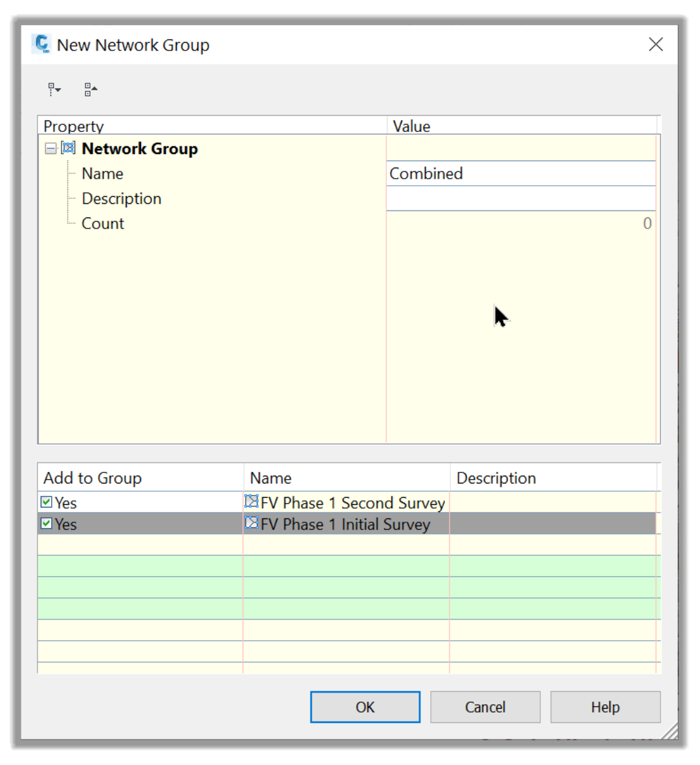This screenshot has height=765, width=700.
Task: Uncheck Add to Group for Initial Survey
Action: tap(47, 523)
